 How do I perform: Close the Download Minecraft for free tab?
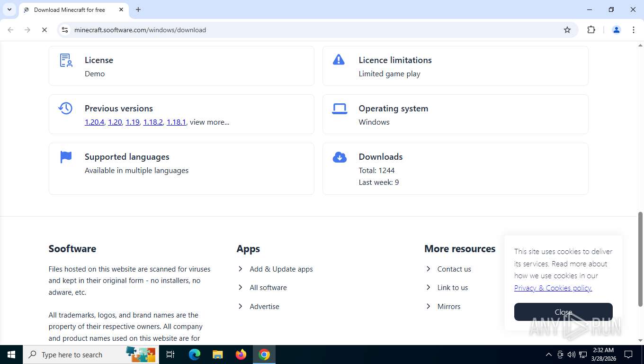pyautogui.click(x=121, y=9)
